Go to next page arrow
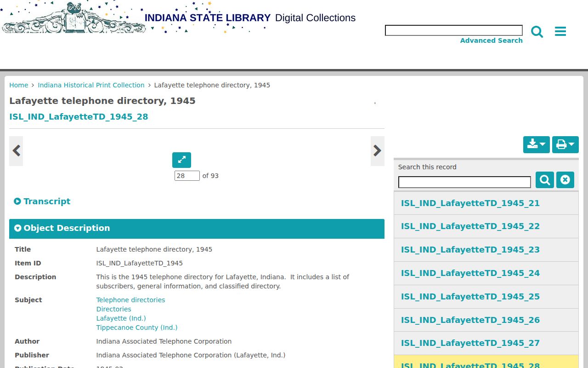The width and height of the screenshot is (588, 368). [378, 151]
